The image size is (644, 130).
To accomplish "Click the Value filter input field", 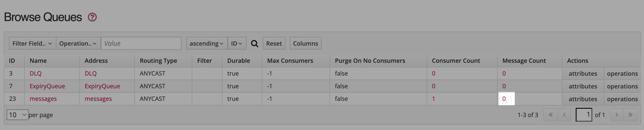I will tap(141, 43).
